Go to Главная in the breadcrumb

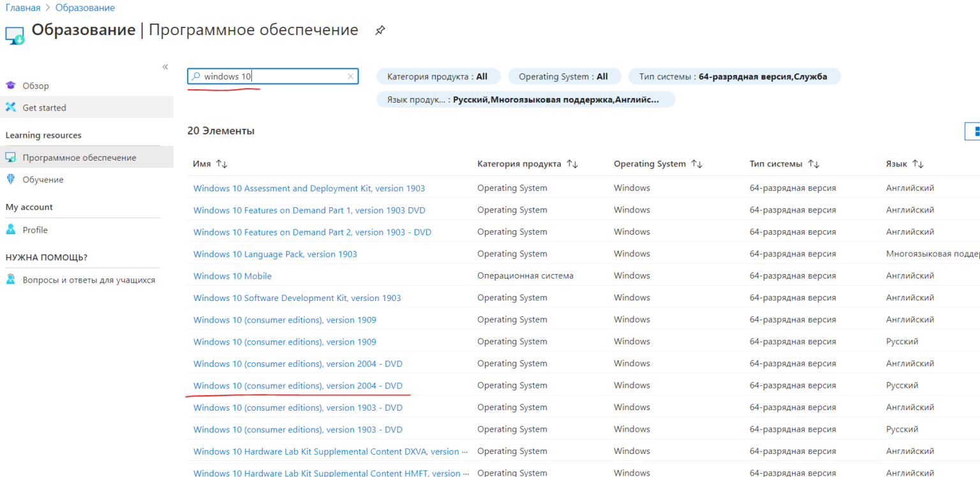[22, 8]
